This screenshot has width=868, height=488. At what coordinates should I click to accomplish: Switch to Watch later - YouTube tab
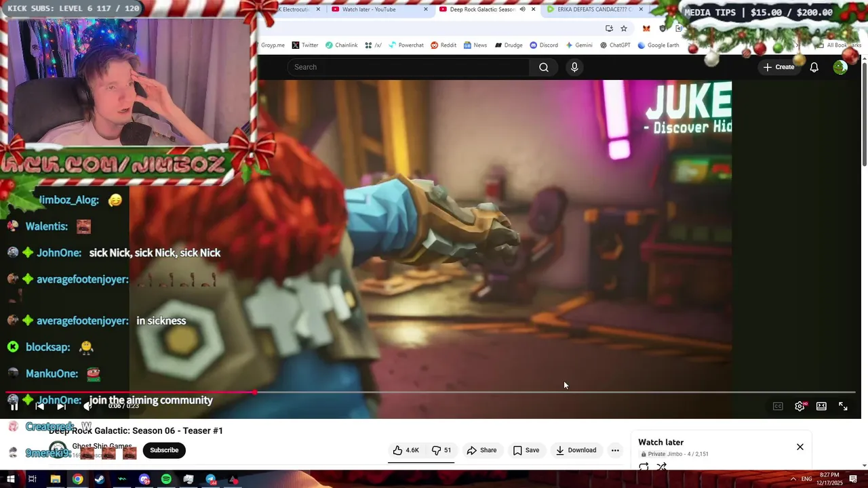point(370,9)
